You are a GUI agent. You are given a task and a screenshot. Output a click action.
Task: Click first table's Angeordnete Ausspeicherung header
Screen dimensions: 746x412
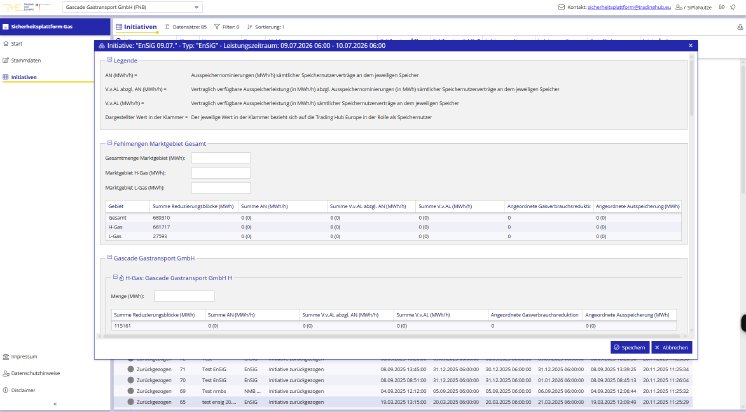click(x=637, y=206)
